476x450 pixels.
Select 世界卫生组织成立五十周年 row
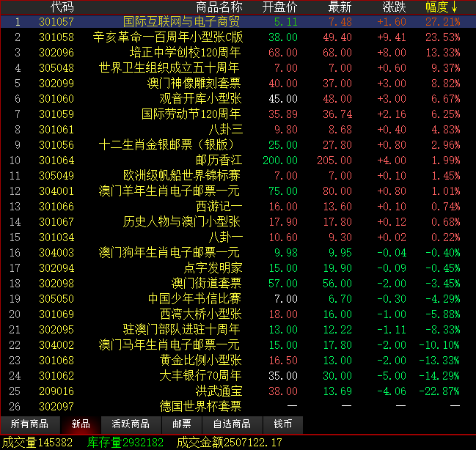point(238,68)
